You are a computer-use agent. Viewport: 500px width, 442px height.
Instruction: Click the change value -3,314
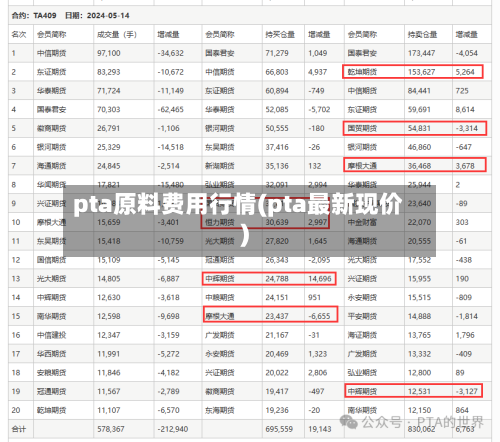click(x=467, y=128)
